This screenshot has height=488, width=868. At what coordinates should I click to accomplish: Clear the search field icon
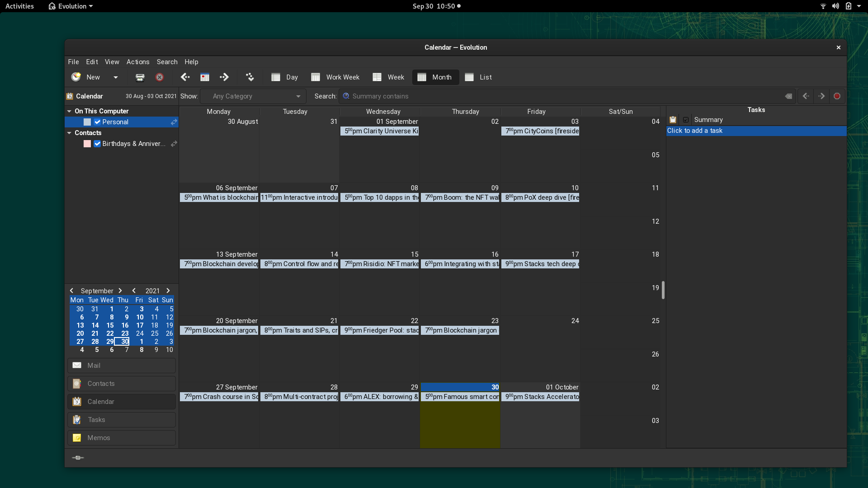point(788,96)
